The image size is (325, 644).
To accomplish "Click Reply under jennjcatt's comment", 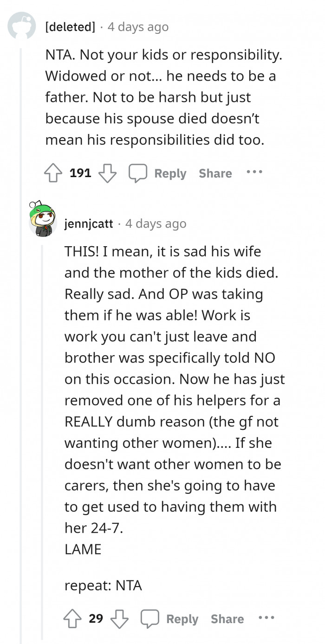I will click(x=182, y=619).
